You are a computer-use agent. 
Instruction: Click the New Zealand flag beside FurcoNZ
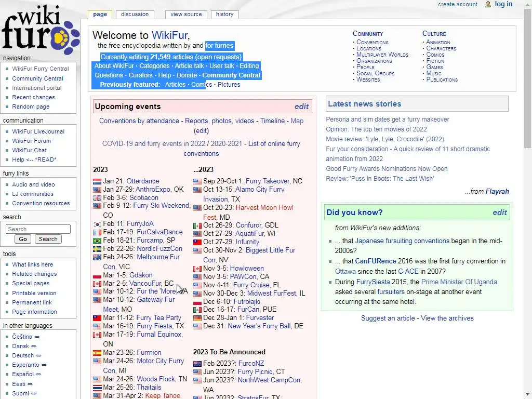(x=197, y=364)
